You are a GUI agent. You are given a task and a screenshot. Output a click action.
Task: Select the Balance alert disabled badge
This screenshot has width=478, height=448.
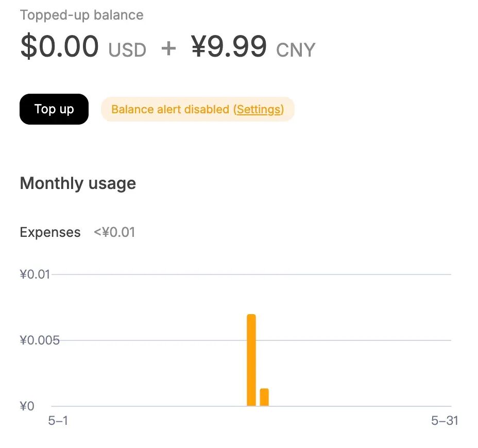tap(198, 109)
